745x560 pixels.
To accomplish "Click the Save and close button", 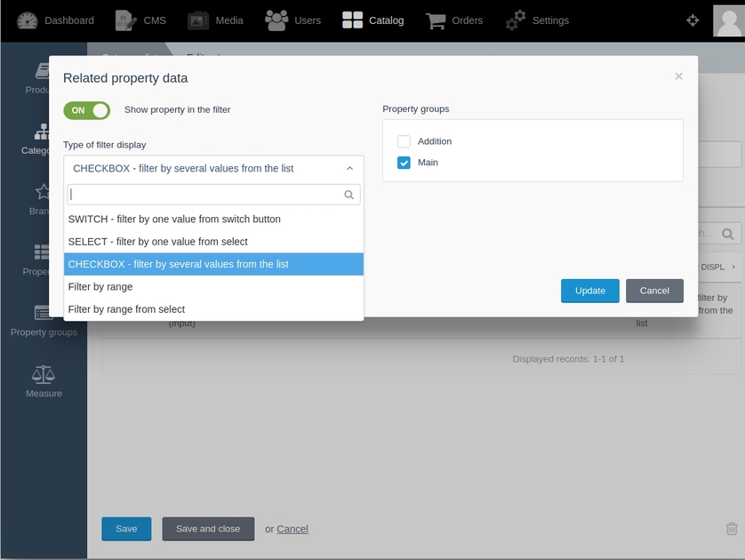I will [x=208, y=529].
